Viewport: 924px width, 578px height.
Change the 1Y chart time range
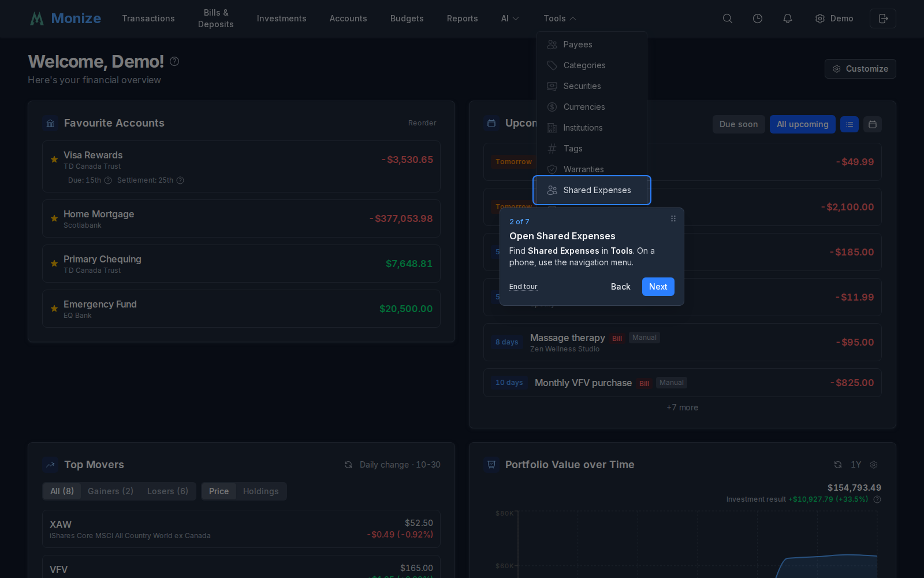[x=856, y=465]
